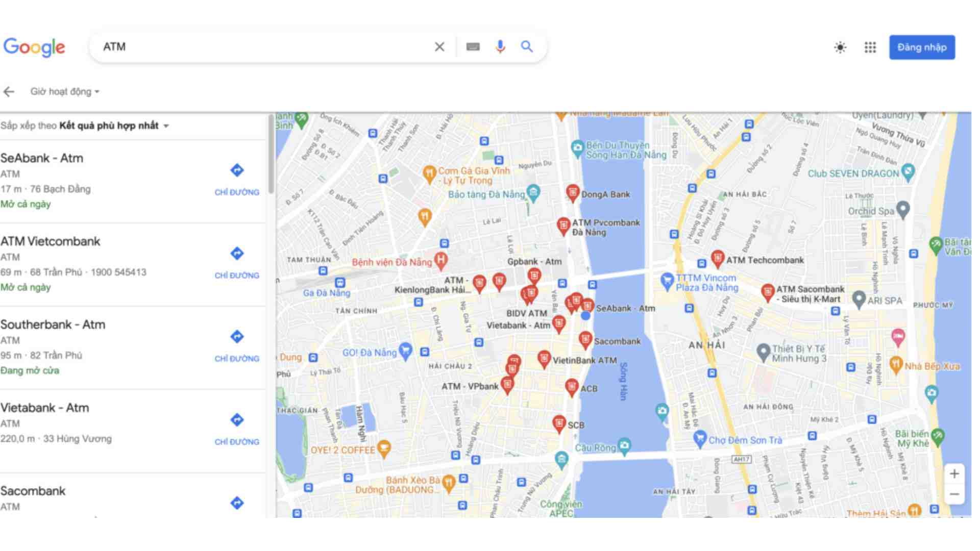Click results list scrollbar
This screenshot has height=551, width=980.
pos(271,155)
